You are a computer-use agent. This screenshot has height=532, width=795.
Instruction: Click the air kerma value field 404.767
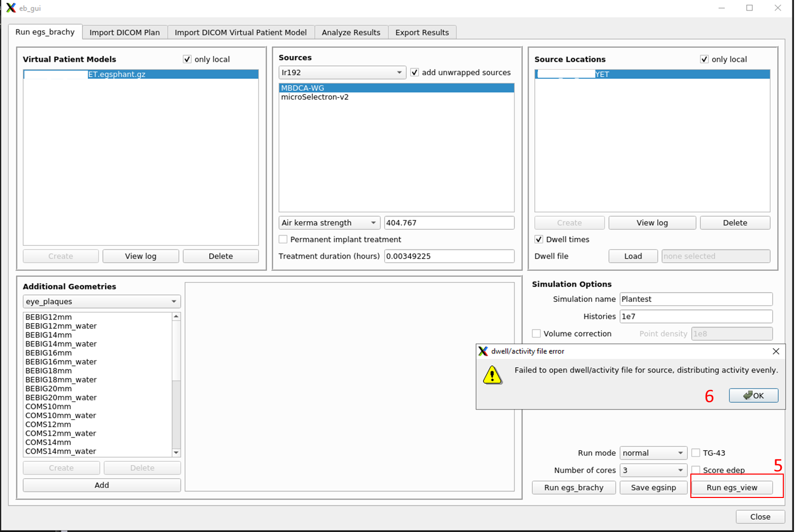[x=449, y=223]
